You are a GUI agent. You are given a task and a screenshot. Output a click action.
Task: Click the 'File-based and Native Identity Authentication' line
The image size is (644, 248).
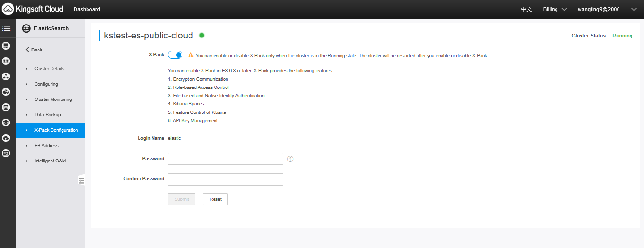[x=216, y=96]
